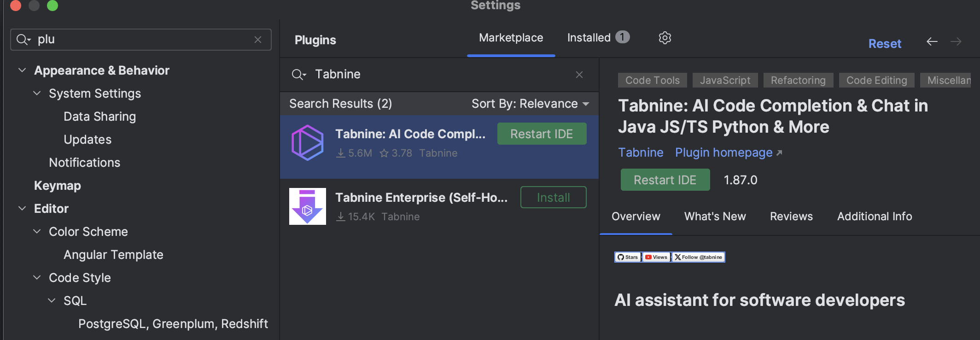Collapse the Appearance & Behavior section
This screenshot has width=980, height=340.
pyautogui.click(x=22, y=70)
